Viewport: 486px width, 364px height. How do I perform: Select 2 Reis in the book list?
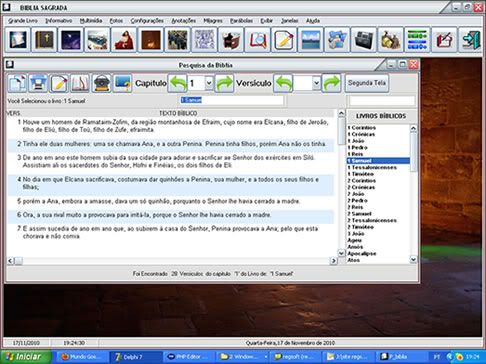click(x=378, y=207)
